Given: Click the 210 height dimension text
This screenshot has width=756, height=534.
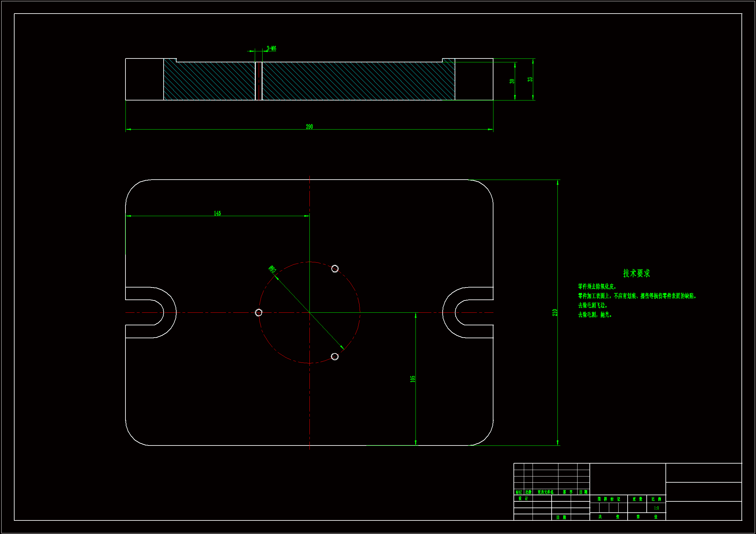Looking at the screenshot, I should (555, 313).
